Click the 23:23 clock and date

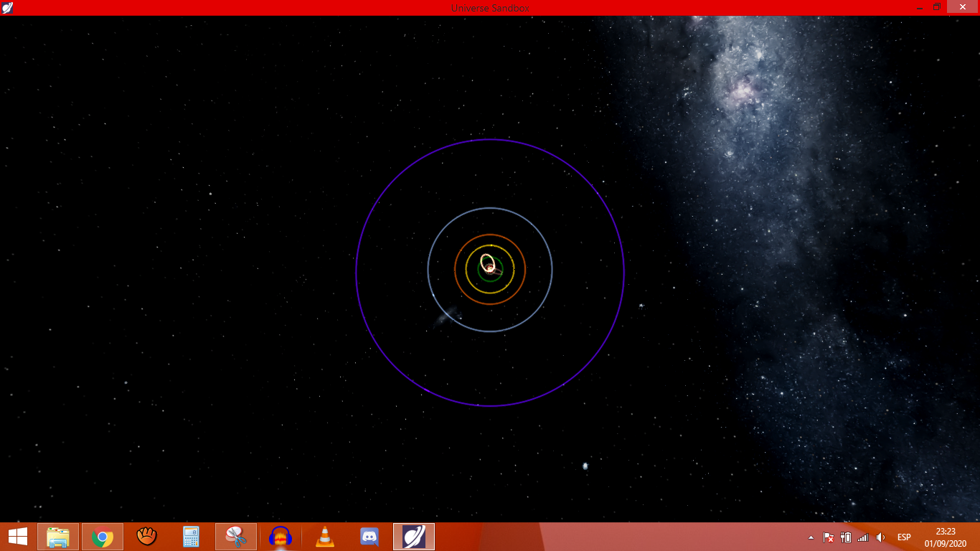(946, 537)
